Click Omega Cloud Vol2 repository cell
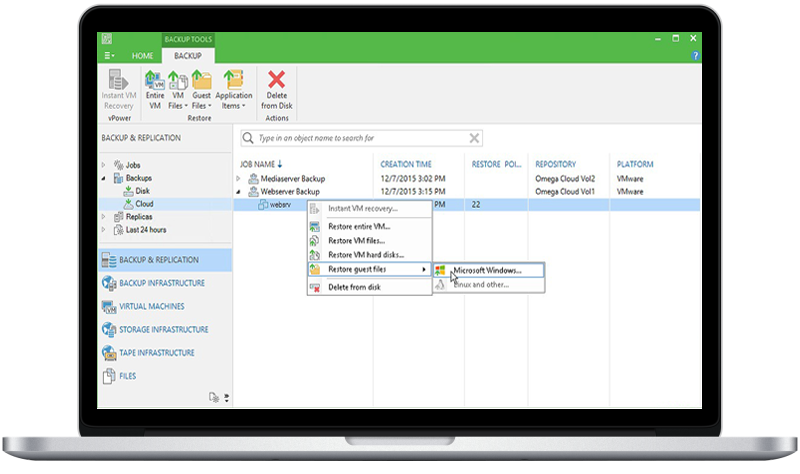Screen dimensions: 800x474 tap(565, 179)
